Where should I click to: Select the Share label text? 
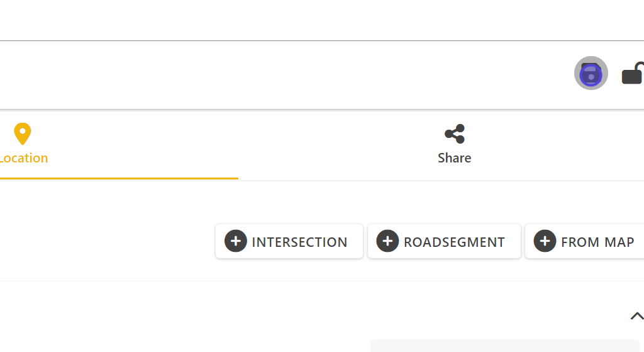454,158
